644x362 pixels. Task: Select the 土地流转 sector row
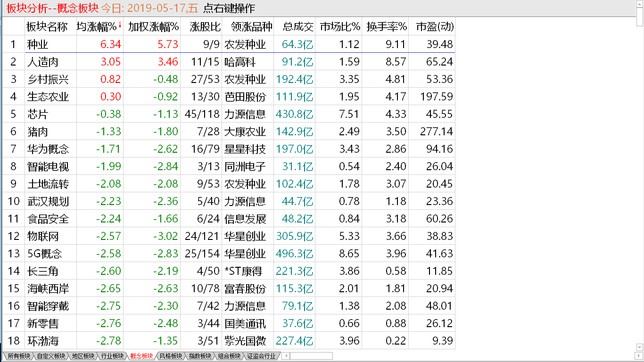229,184
